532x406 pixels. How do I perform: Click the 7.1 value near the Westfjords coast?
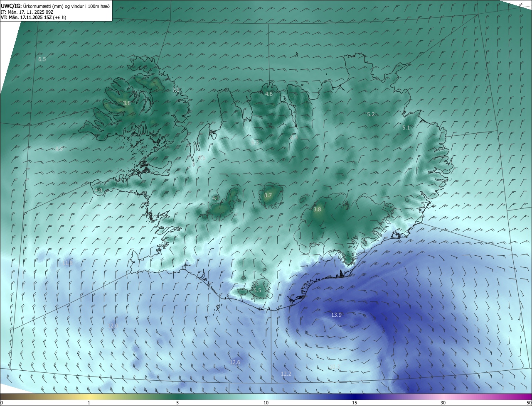(176, 90)
